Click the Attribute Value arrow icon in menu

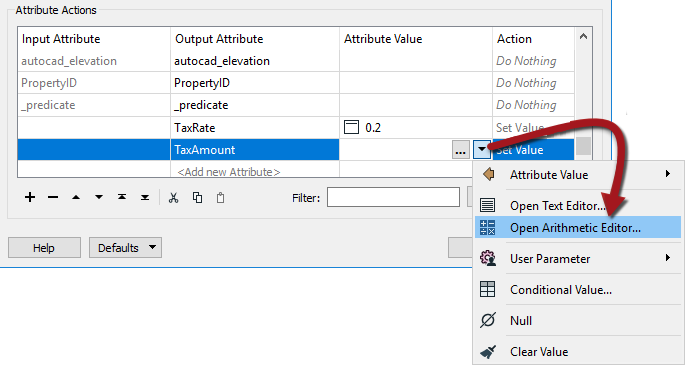tap(488, 175)
